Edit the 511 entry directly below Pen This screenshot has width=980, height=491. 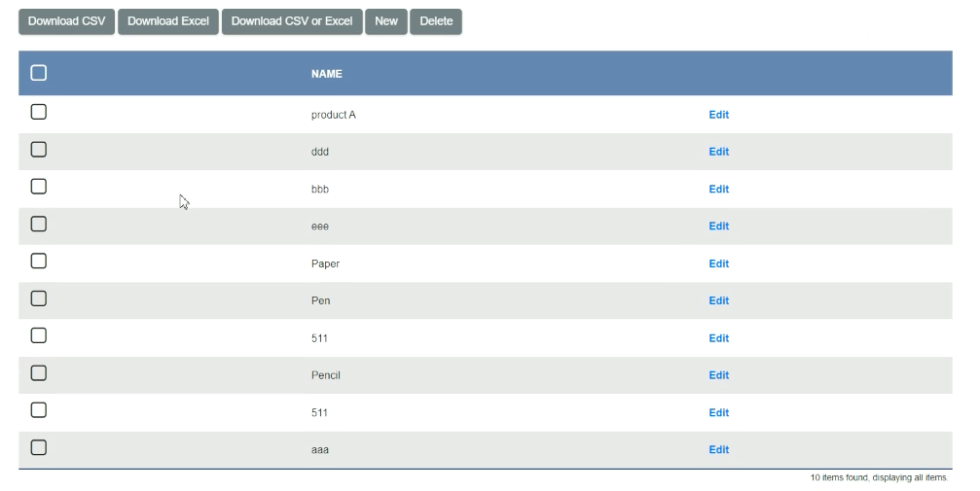[x=719, y=338]
